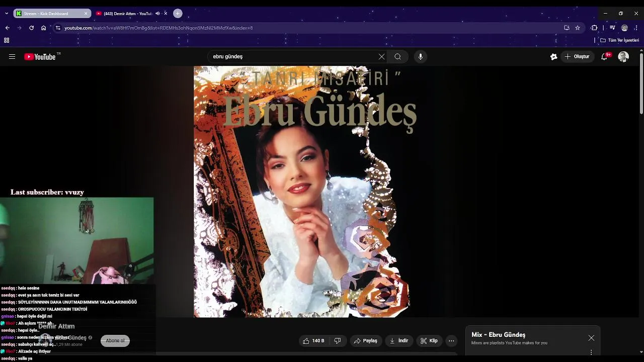Click the Oluştur create button
Screen dimensions: 644x362
[577, 57]
